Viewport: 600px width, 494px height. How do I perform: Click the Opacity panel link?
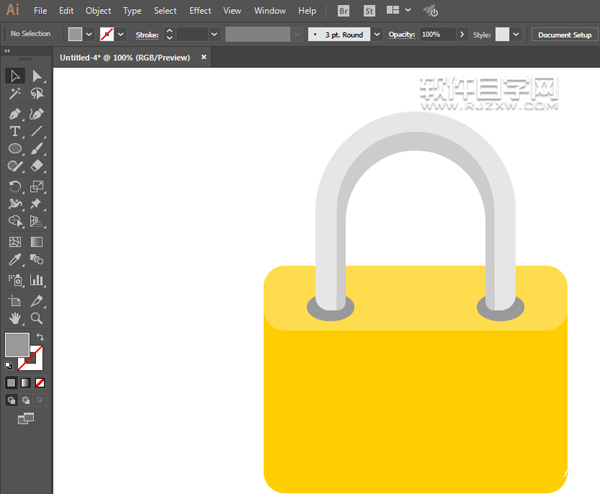click(x=402, y=34)
